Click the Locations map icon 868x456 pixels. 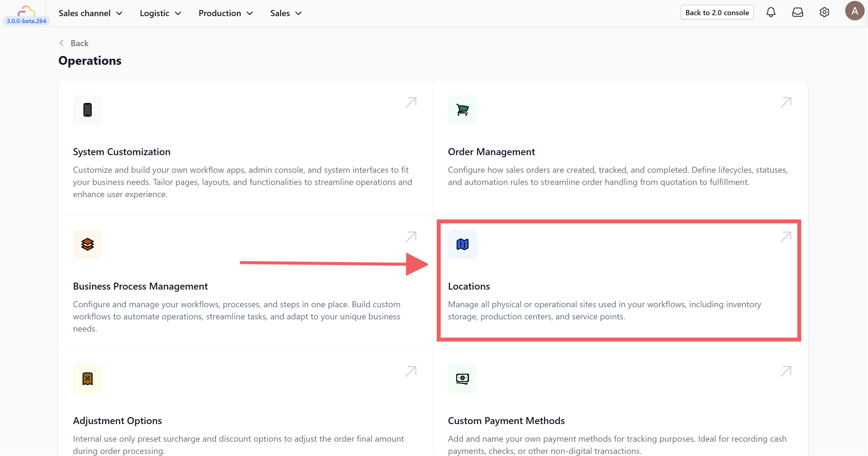pos(462,244)
